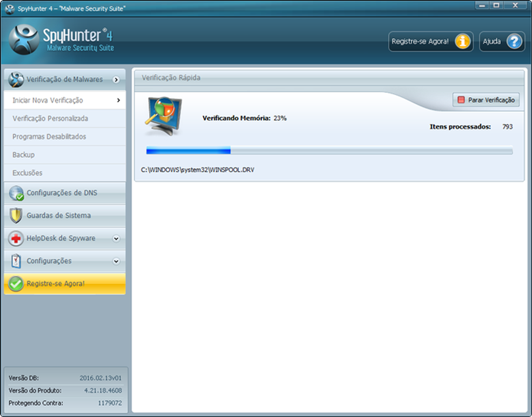Open Verificação Personalizada
Screen dimensions: 532x417
[65, 118]
